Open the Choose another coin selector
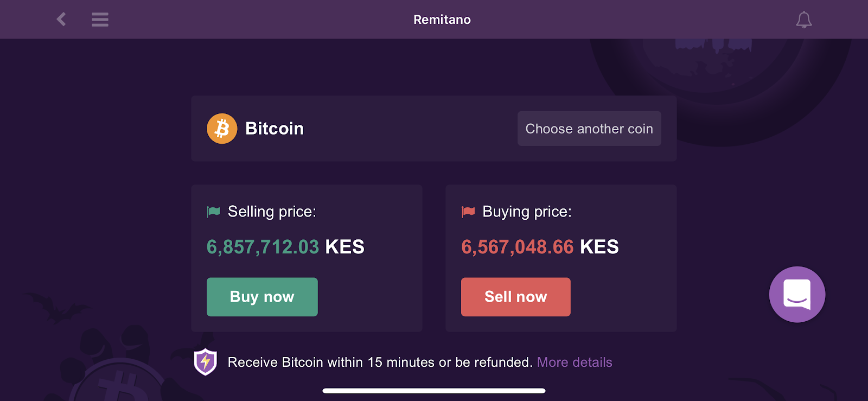The height and width of the screenshot is (401, 868). (x=589, y=129)
